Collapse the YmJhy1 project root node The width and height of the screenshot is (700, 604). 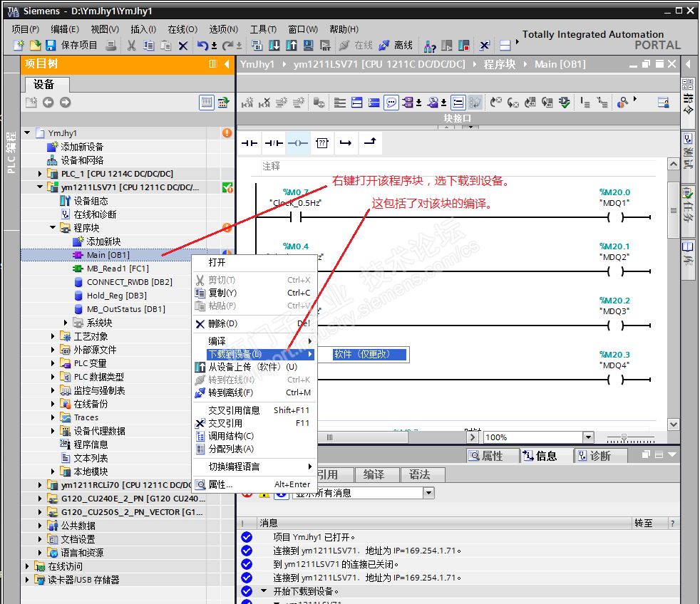(27, 132)
